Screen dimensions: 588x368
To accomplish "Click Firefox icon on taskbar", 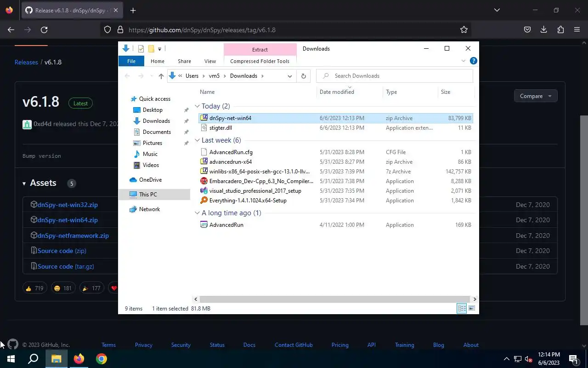I will pos(79,359).
